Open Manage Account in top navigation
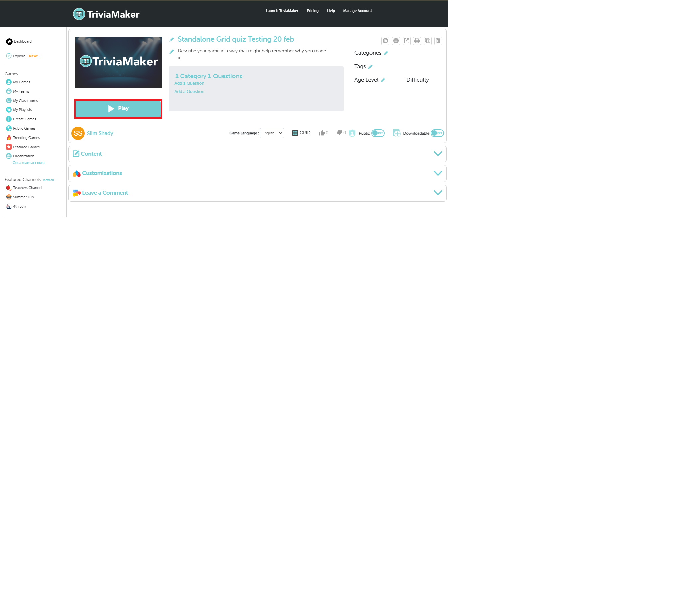 tap(357, 11)
